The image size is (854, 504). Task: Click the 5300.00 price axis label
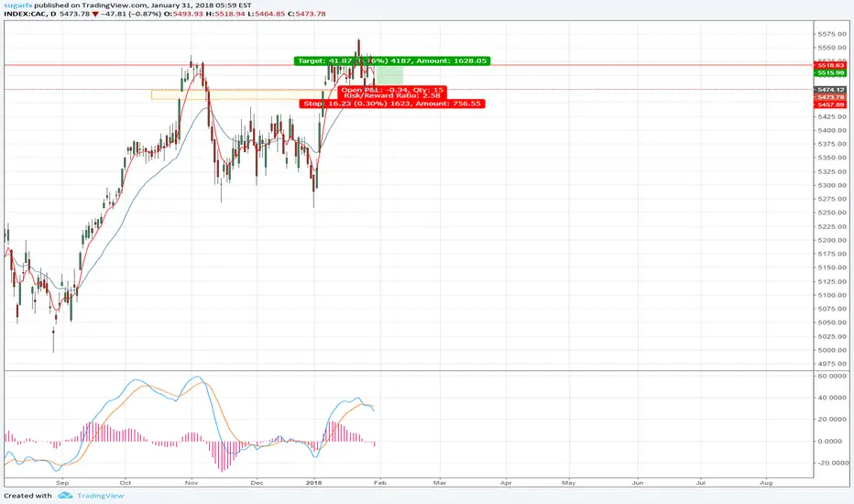(832, 185)
